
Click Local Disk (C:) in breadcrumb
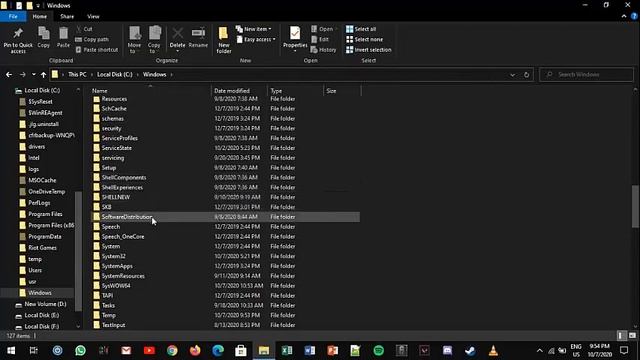(115, 75)
